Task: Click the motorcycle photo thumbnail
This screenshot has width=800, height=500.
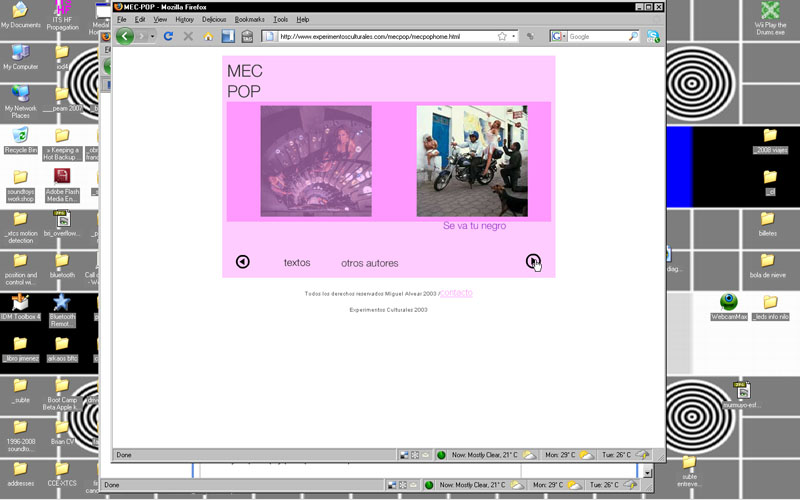Action: click(471, 161)
